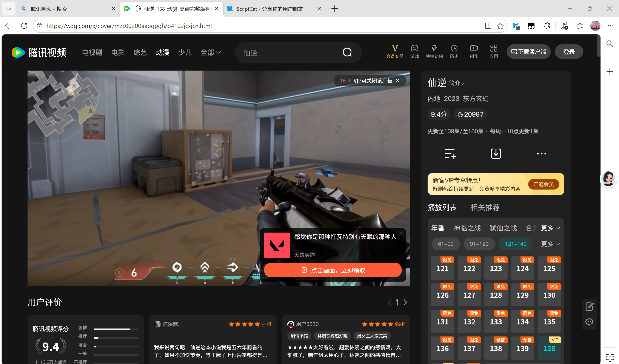Add series to watchlist icon

coord(450,154)
